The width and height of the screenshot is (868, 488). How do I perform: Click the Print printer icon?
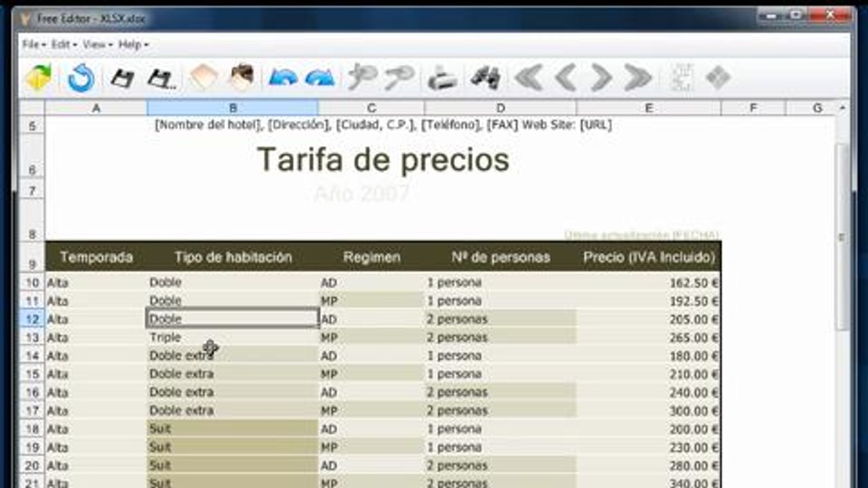(x=442, y=79)
